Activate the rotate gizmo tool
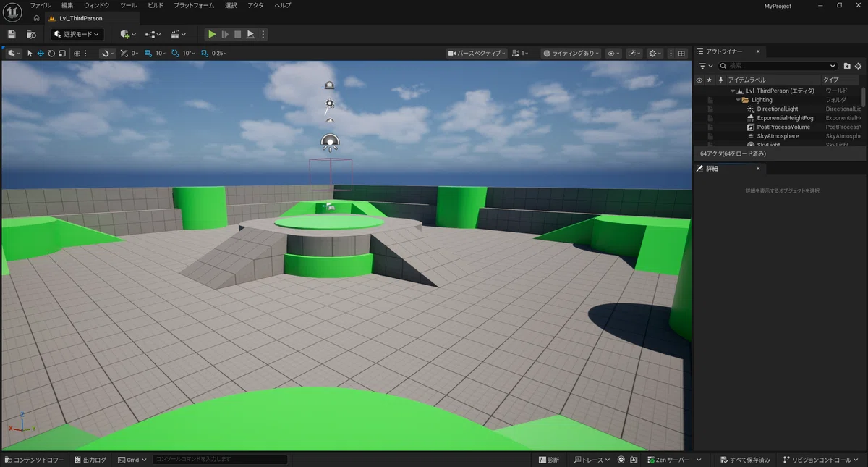Screen dimensions: 868x467 51,53
